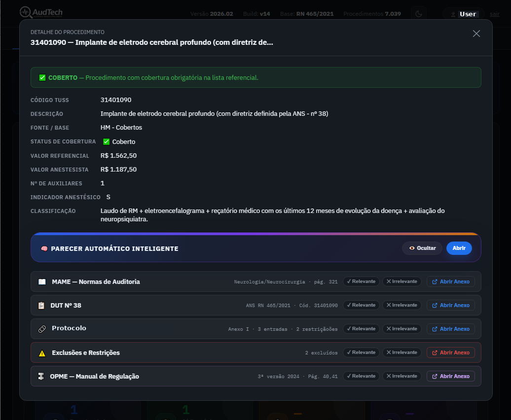511x420 pixels.
Task: Mark MAME Normas de Auditoria as Irrelevante
Action: point(402,281)
